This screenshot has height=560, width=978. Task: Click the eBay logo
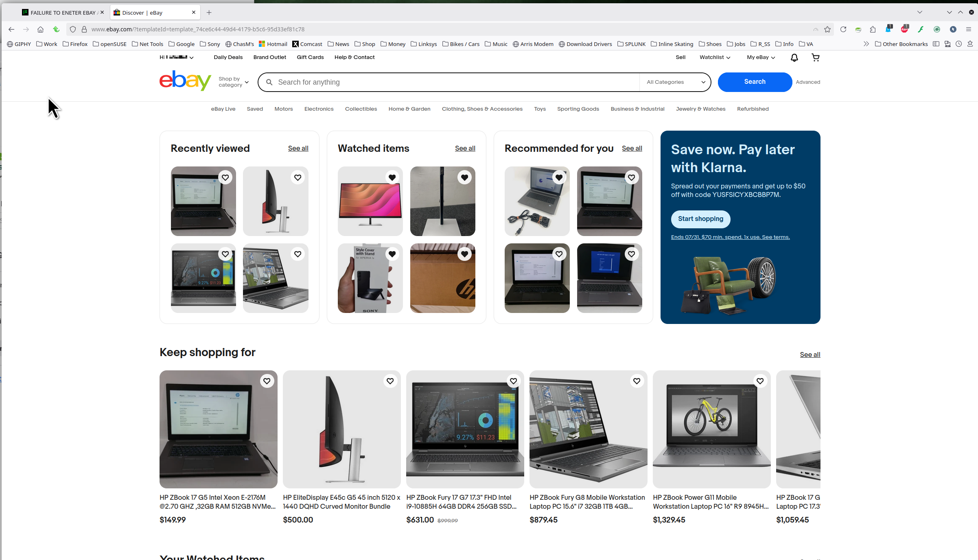click(x=185, y=81)
